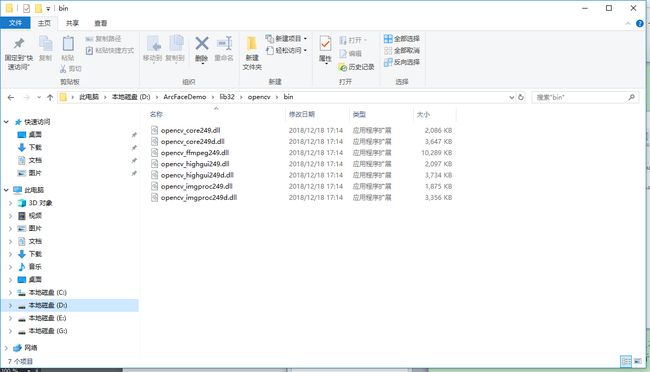Collapse the ribbon with chevron

(x=628, y=24)
